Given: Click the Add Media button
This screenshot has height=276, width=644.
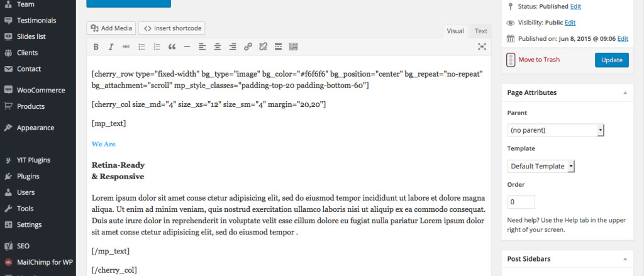Looking at the screenshot, I should [111, 28].
